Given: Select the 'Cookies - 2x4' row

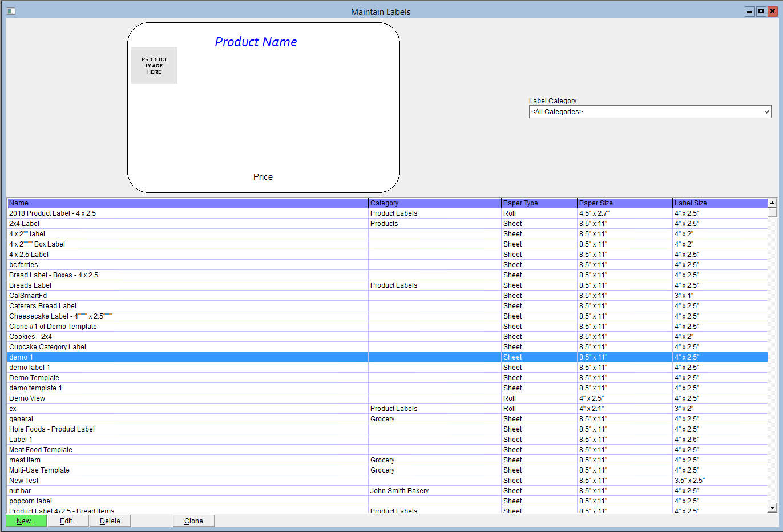Looking at the screenshot, I should point(388,337).
